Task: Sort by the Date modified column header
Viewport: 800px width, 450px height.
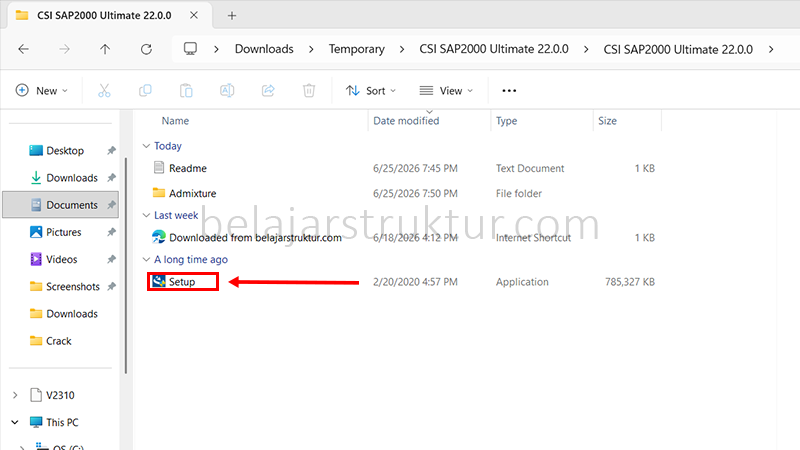Action: point(406,121)
